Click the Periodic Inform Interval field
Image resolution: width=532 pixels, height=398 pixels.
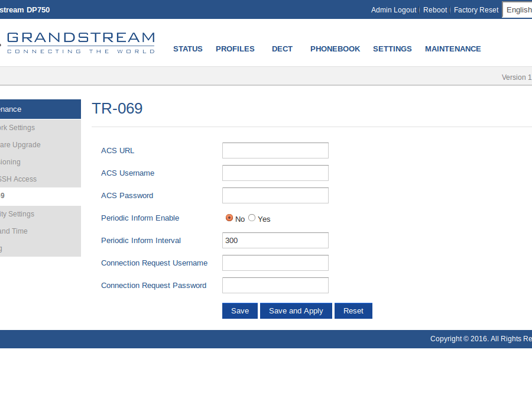pyautogui.click(x=275, y=241)
